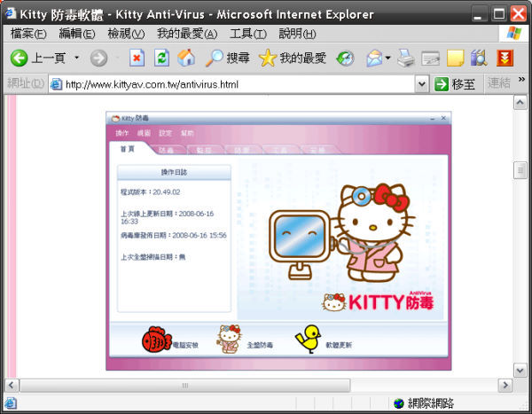This screenshot has width=532, height=414.
Task: Click the 操作日誌 panel header
Action: click(x=174, y=172)
